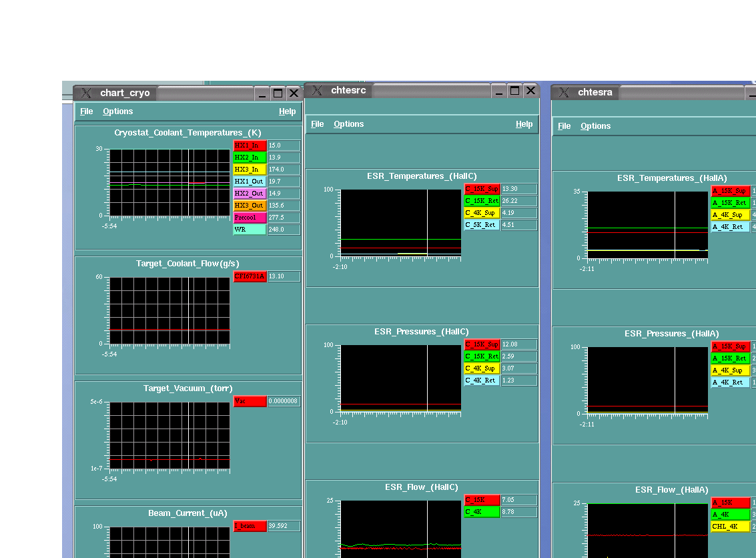756x558 pixels.
Task: Click the I_beam legend label
Action: [250, 526]
